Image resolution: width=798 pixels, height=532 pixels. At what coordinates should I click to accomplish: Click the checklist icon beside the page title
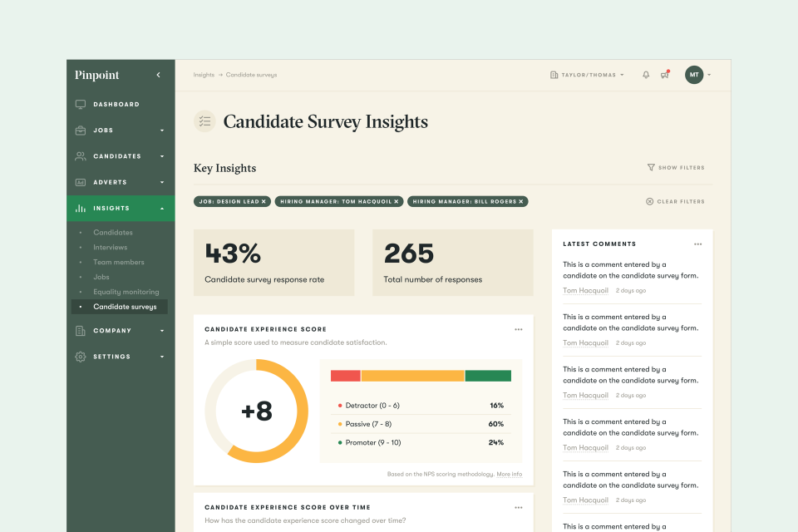click(x=204, y=121)
